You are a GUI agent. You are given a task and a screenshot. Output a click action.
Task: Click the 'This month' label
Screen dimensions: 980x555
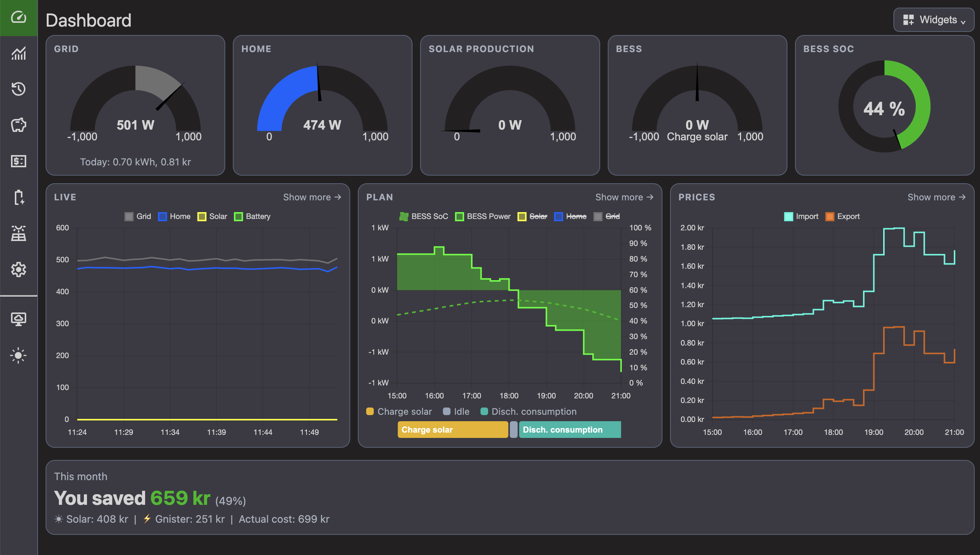point(81,476)
